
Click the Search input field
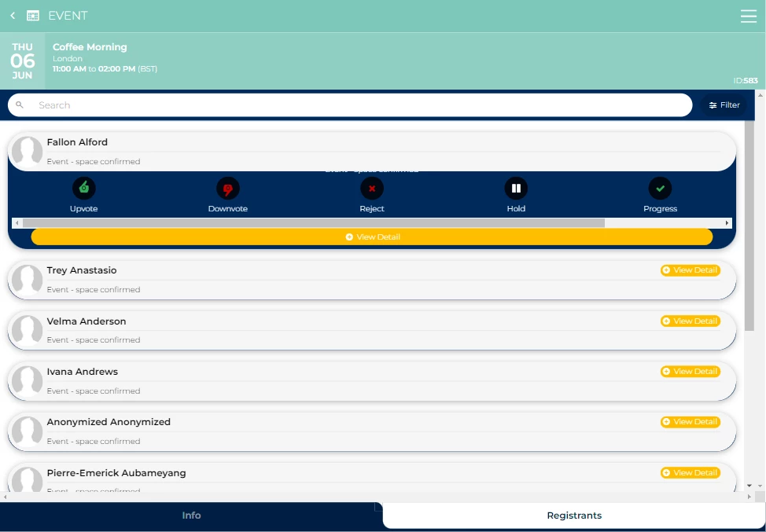click(x=350, y=105)
